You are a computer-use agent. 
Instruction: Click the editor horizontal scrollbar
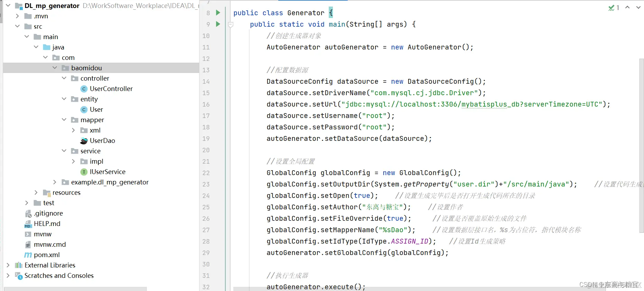tap(419, 289)
